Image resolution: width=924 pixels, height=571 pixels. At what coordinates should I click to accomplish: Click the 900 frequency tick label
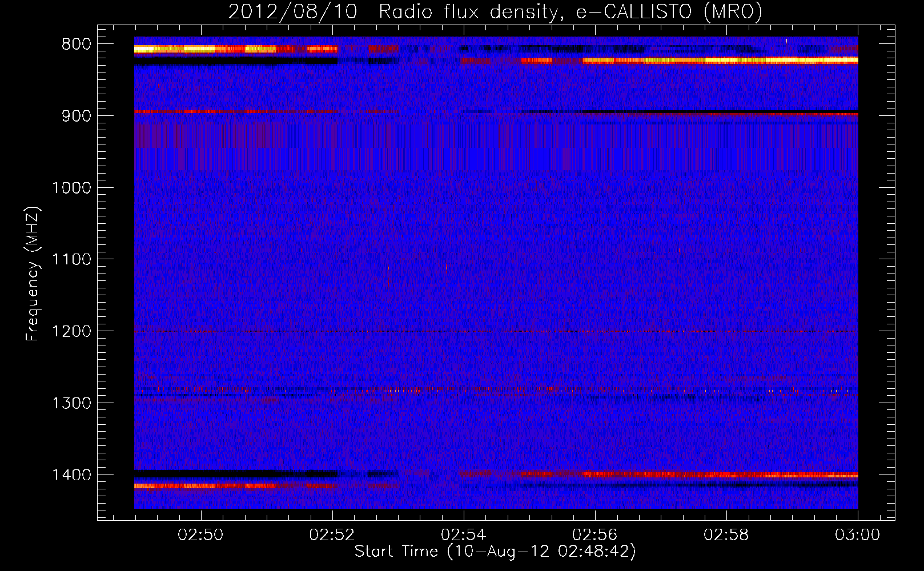coord(76,116)
